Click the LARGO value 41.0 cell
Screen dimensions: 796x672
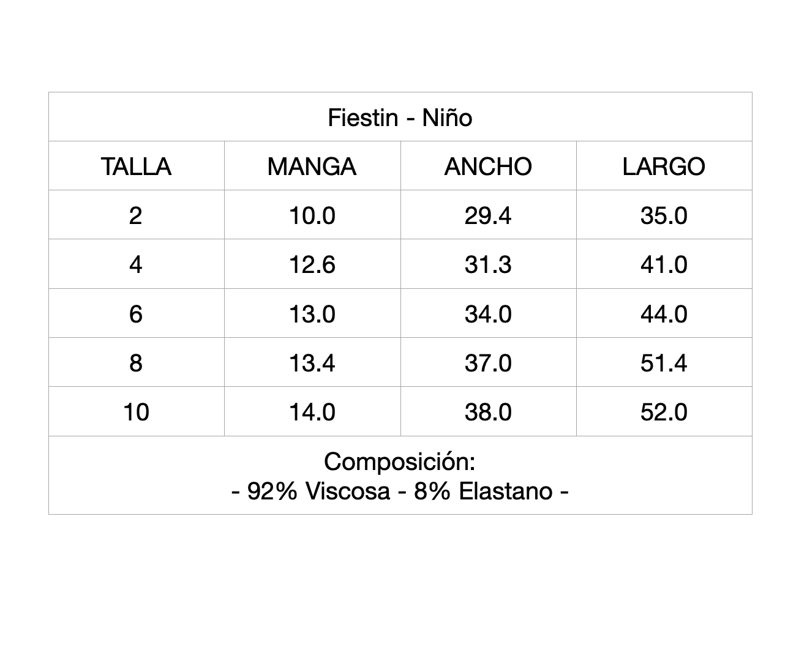[x=664, y=264]
